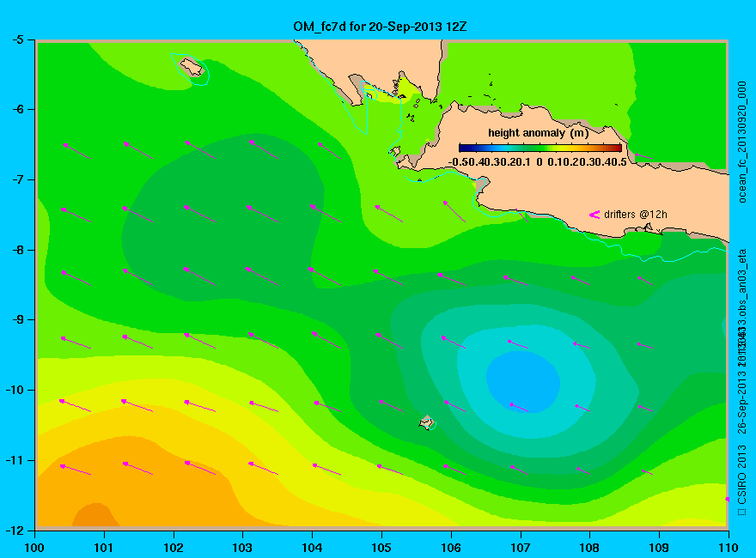Click the '104' longitude axis label
Image resolution: width=756 pixels, height=558 pixels.
coord(312,548)
